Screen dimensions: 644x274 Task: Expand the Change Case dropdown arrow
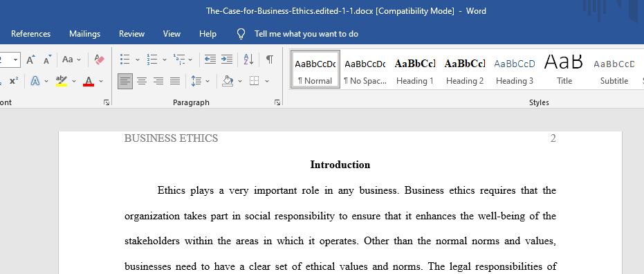pyautogui.click(x=79, y=60)
